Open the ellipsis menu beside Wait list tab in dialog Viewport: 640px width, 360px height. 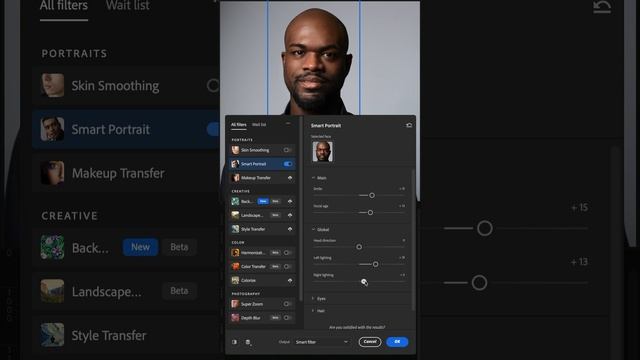tap(288, 124)
